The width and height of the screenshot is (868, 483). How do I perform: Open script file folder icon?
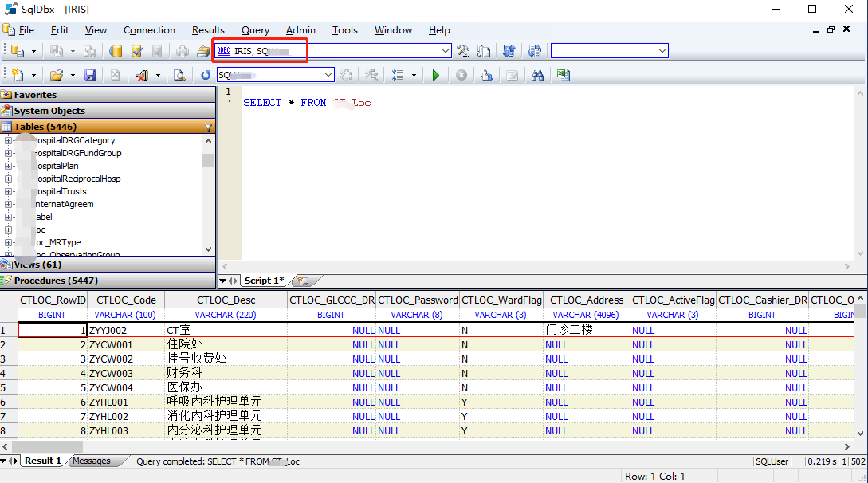click(57, 75)
